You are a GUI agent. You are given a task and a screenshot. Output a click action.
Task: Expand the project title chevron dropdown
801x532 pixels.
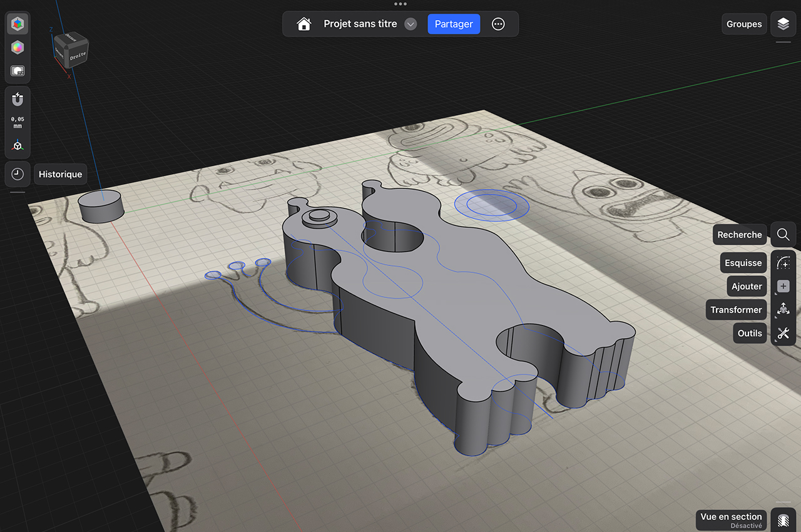(x=411, y=24)
